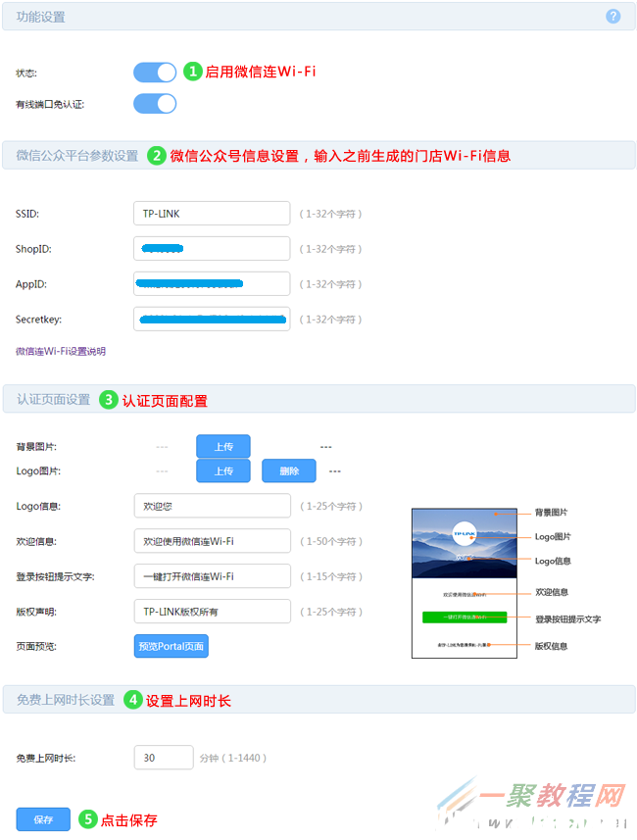Toggle the 状态 status switch
The width and height of the screenshot is (637, 840).
tap(155, 73)
